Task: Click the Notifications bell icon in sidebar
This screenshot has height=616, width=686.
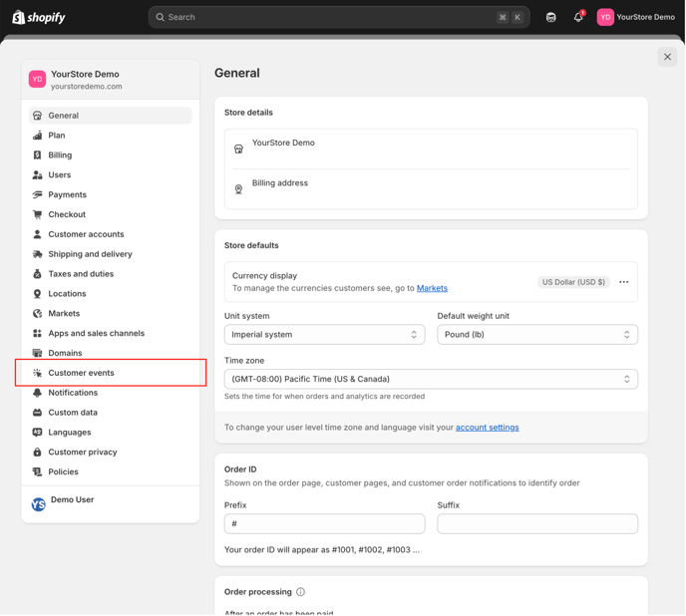Action: (38, 393)
